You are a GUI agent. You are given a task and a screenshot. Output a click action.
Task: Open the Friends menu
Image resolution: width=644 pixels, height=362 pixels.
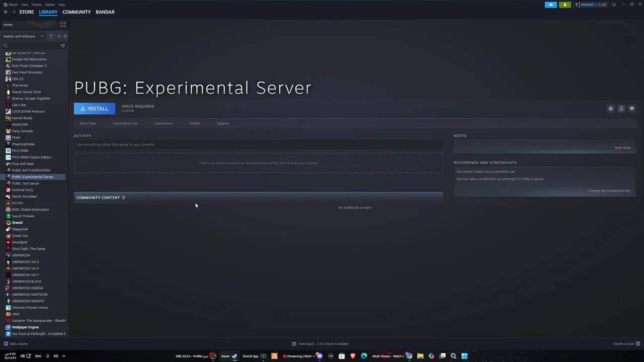(x=36, y=5)
